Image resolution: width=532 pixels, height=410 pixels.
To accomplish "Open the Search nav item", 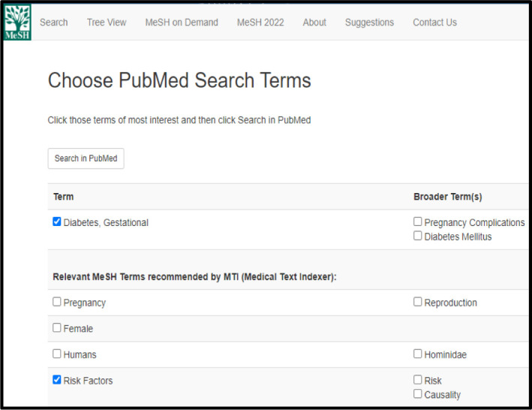I will click(x=53, y=23).
